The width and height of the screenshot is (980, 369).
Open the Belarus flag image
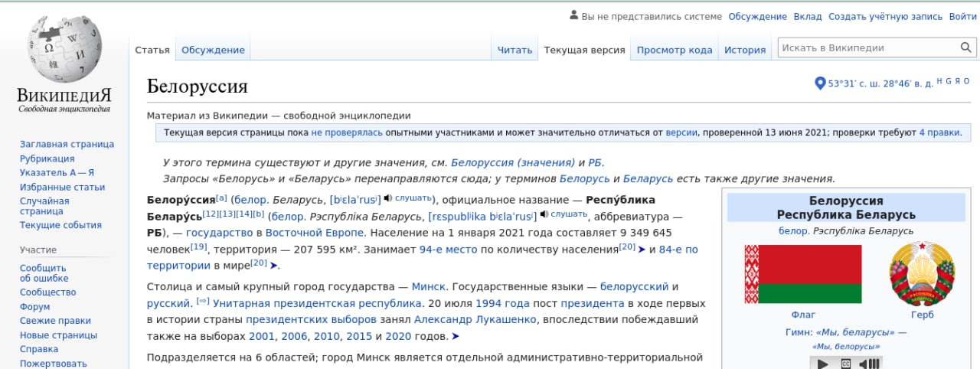click(803, 274)
